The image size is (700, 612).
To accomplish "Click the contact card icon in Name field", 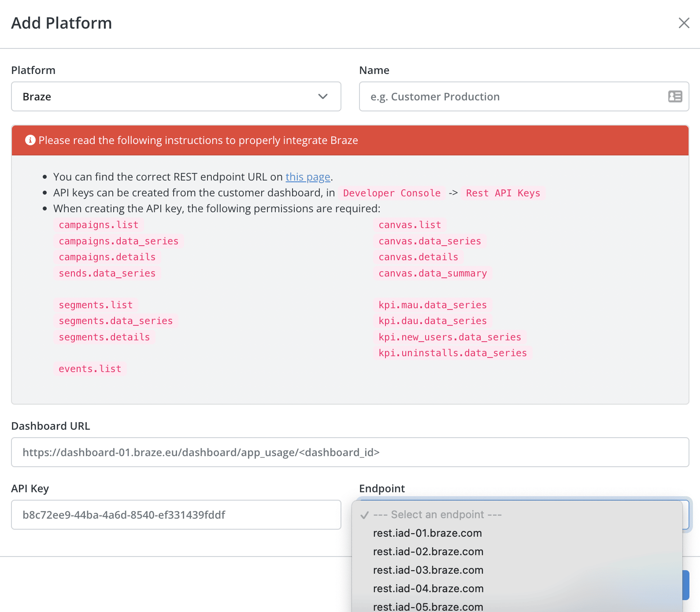I will (675, 96).
